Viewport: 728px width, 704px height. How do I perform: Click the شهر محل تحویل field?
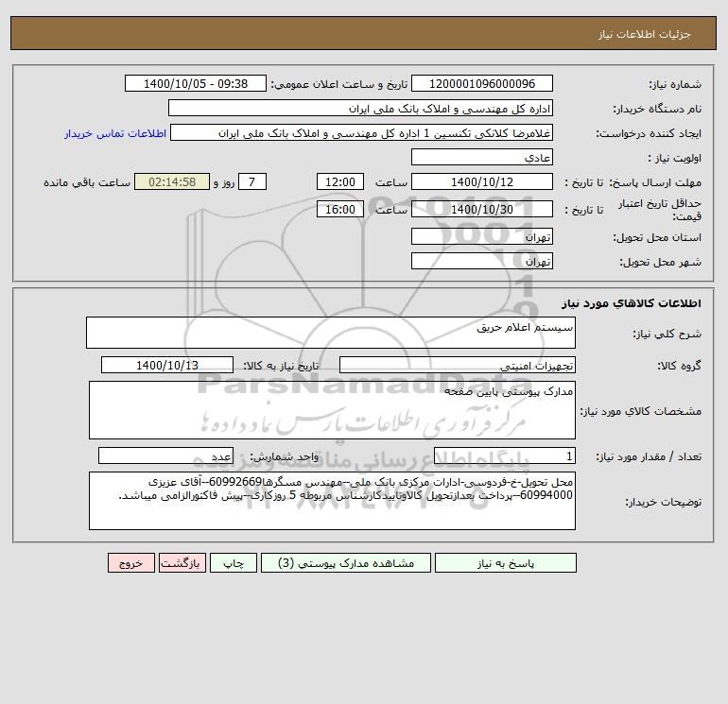click(x=482, y=261)
